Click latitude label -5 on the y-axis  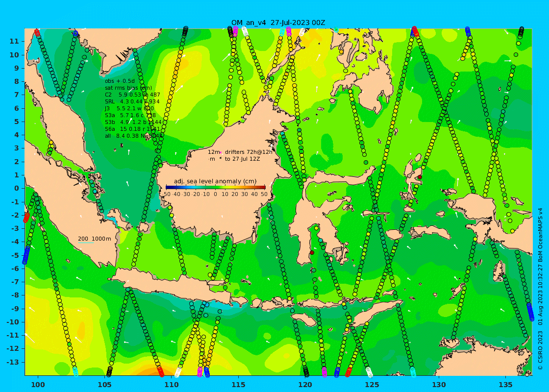pyautogui.click(x=15, y=255)
